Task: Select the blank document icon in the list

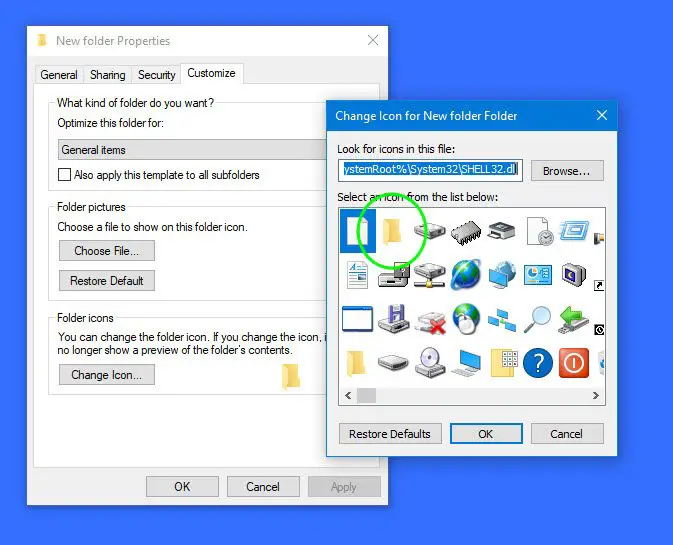Action: tap(358, 231)
